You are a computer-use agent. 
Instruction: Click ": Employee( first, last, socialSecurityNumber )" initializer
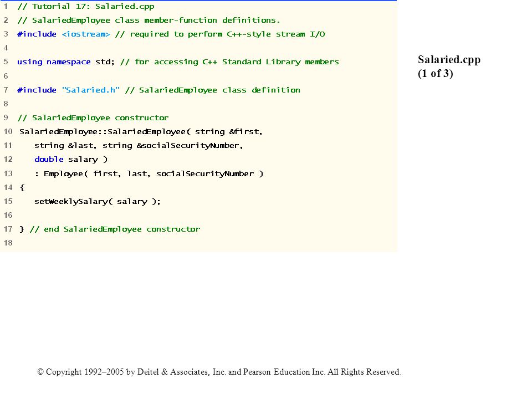(149, 173)
